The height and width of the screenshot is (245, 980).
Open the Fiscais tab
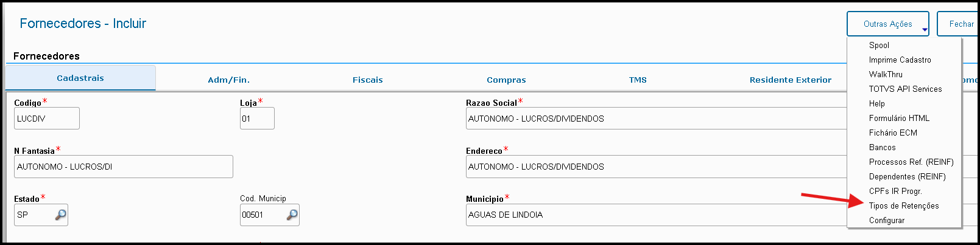coord(367,80)
